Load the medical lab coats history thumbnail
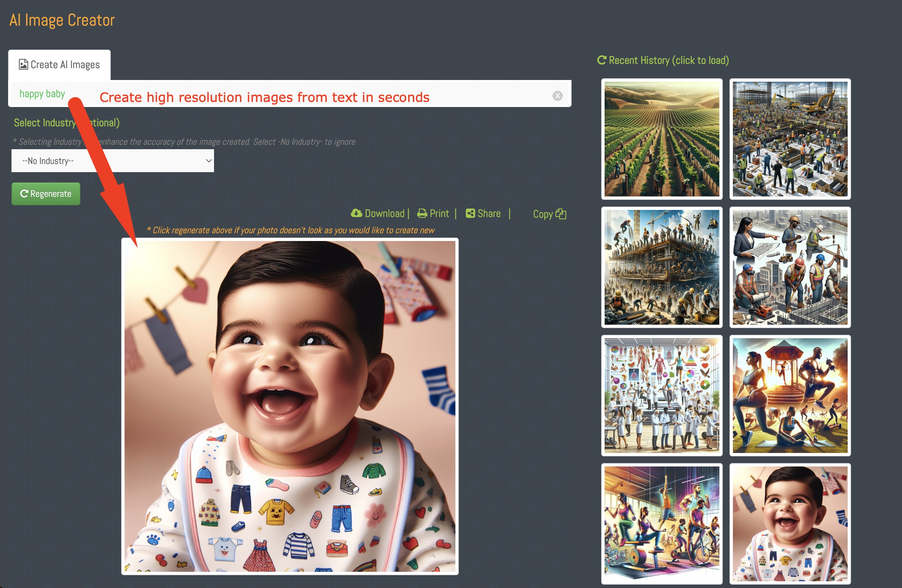Screen dimensions: 902x588 click(x=661, y=396)
